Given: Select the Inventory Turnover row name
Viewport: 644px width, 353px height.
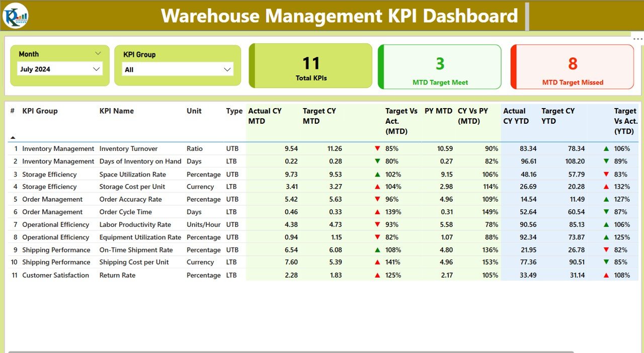Looking at the screenshot, I should pyautogui.click(x=128, y=149).
